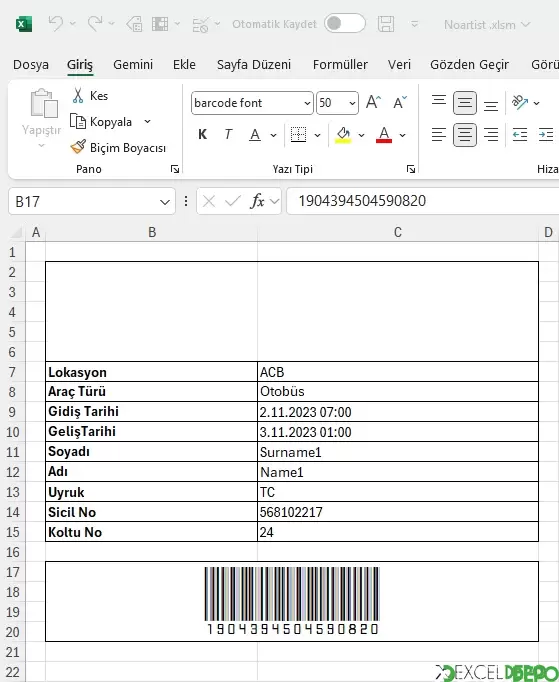Open the Dosya menu
The height and width of the screenshot is (682, 559).
click(x=31, y=65)
